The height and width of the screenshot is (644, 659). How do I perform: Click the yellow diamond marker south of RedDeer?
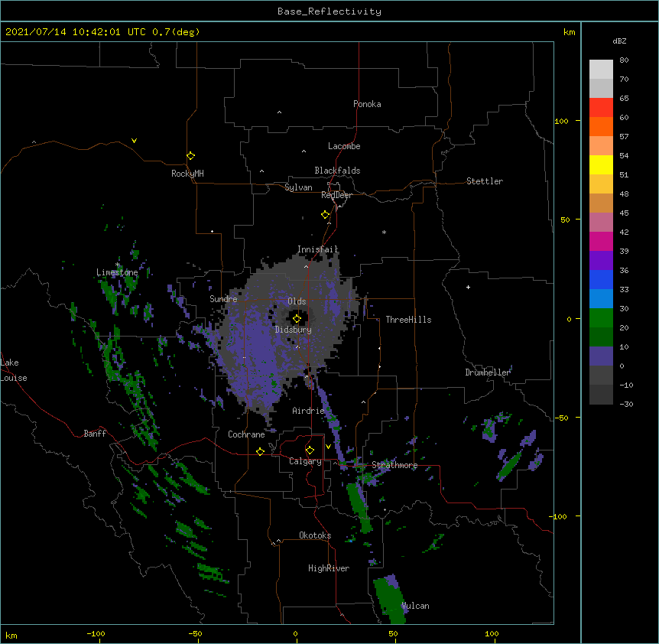(325, 215)
